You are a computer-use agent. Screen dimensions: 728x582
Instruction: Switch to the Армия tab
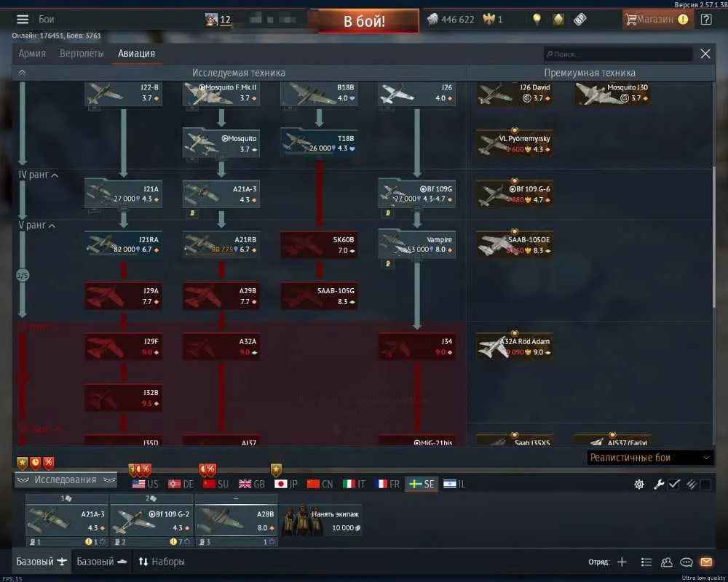click(32, 53)
